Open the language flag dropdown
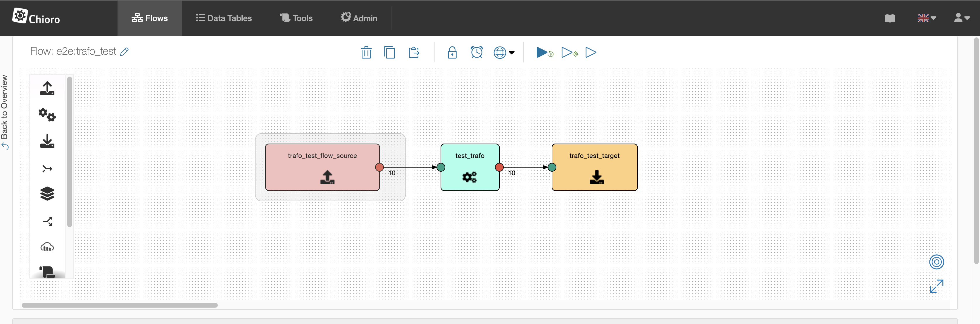The width and height of the screenshot is (980, 324). click(926, 18)
